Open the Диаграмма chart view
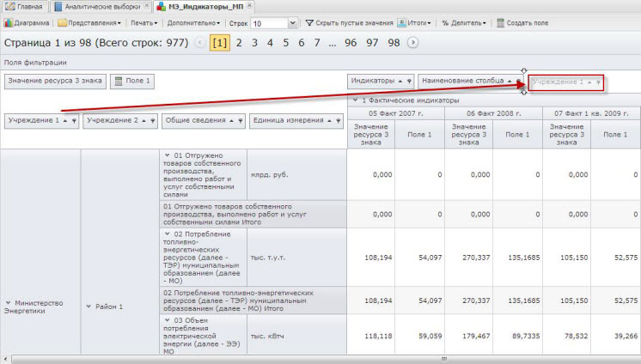The height and width of the screenshot is (364, 641). point(27,23)
